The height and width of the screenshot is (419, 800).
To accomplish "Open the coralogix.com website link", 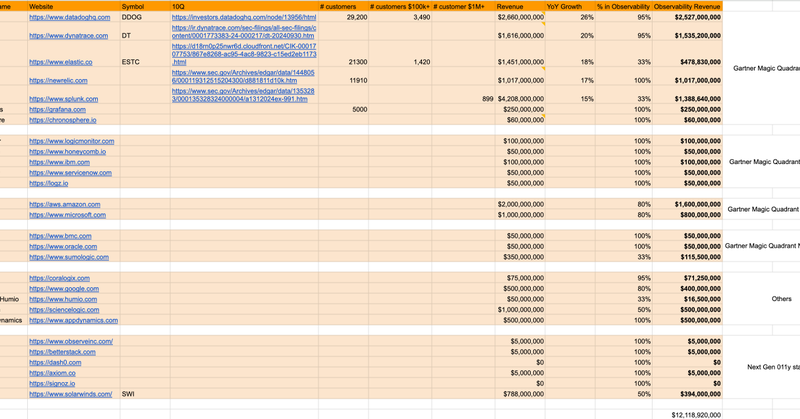I will pos(59,278).
